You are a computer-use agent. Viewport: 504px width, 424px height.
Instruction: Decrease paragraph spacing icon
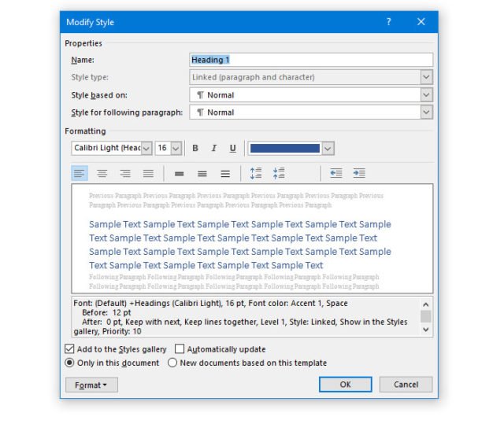(279, 173)
